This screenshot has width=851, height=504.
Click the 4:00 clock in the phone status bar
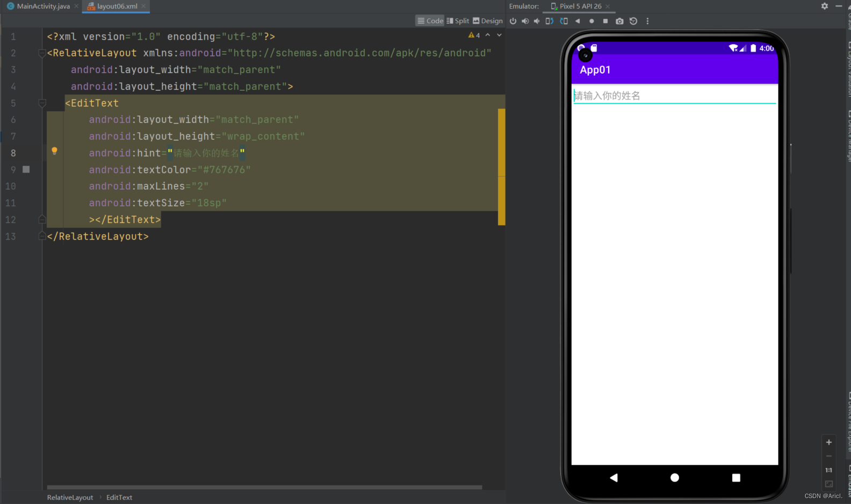(x=767, y=48)
